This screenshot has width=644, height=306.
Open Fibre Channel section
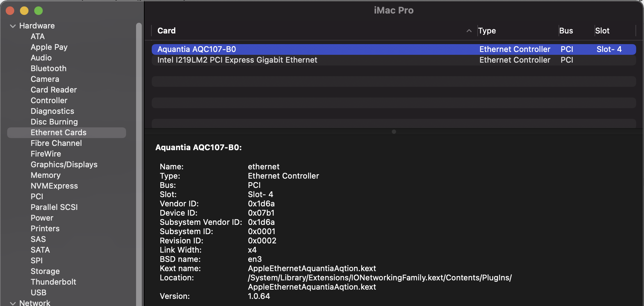click(56, 143)
